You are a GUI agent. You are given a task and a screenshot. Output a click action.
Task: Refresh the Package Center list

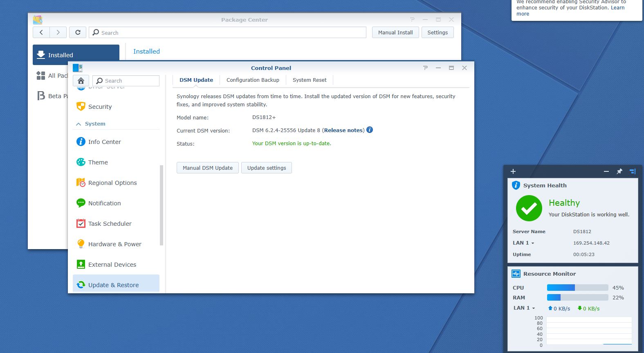(x=78, y=32)
